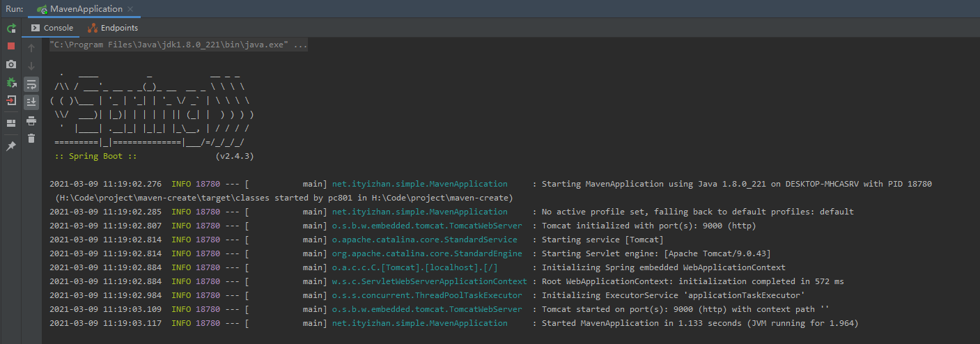Print the console output with the printer icon
Screen dimensions: 980x344
tap(31, 120)
